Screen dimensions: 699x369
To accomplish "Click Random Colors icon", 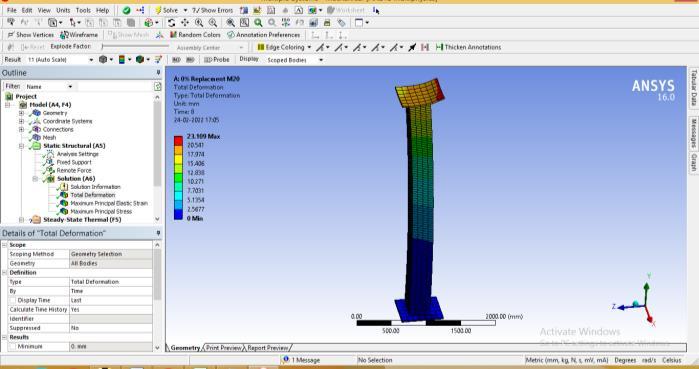I will 173,35.
